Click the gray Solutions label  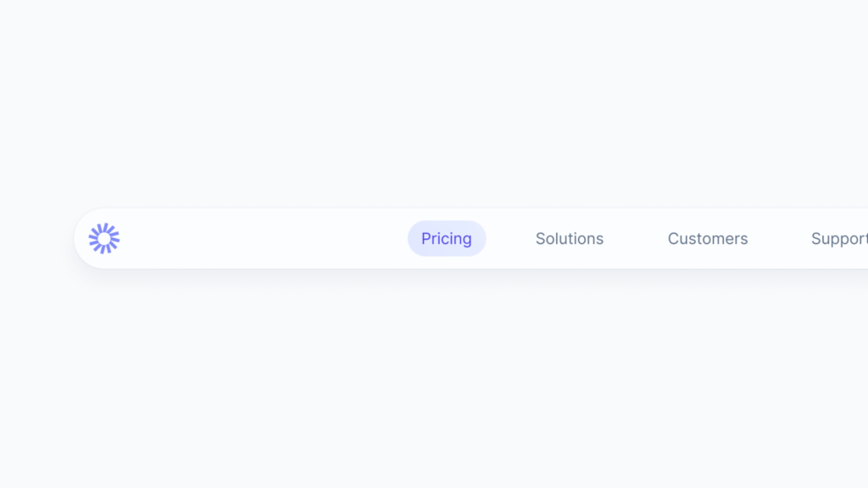point(569,238)
